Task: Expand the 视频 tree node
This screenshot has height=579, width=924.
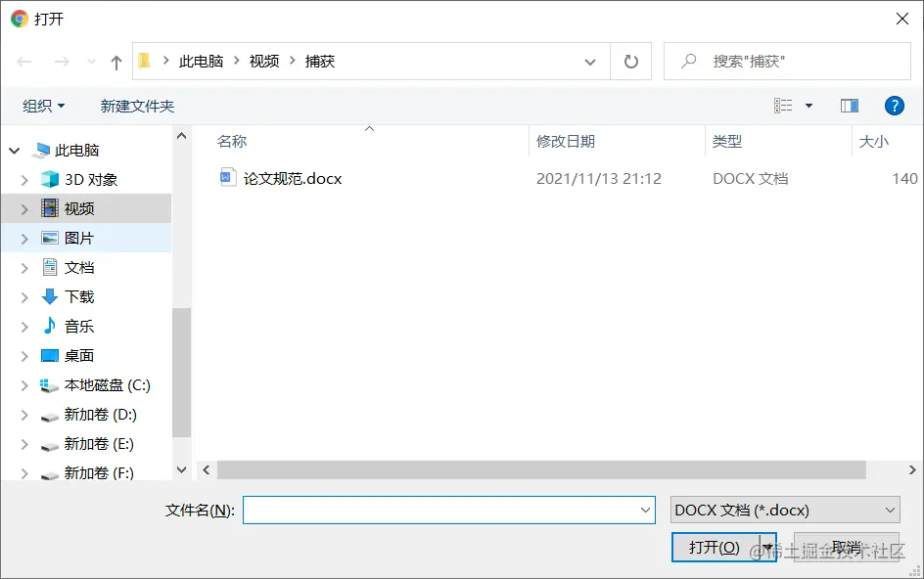Action: 24,209
